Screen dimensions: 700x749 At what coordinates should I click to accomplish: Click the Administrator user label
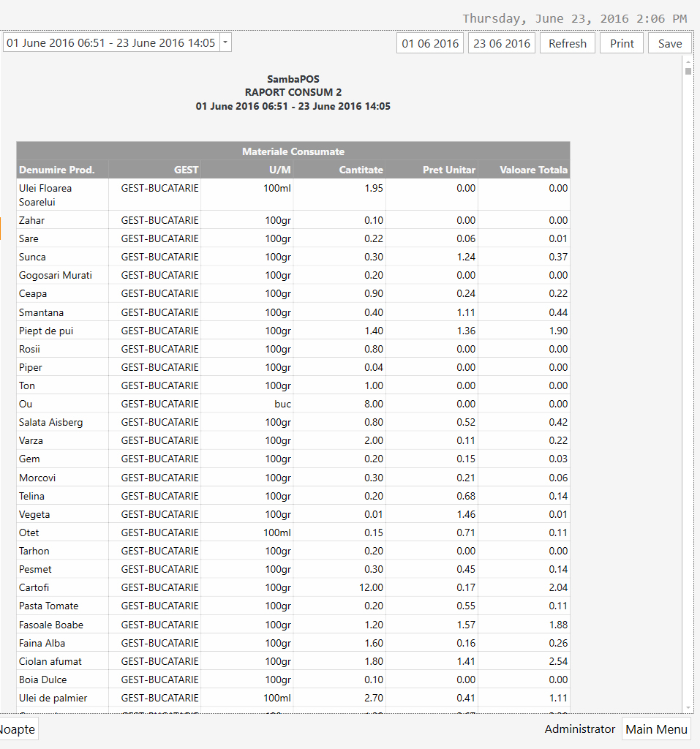click(x=579, y=729)
